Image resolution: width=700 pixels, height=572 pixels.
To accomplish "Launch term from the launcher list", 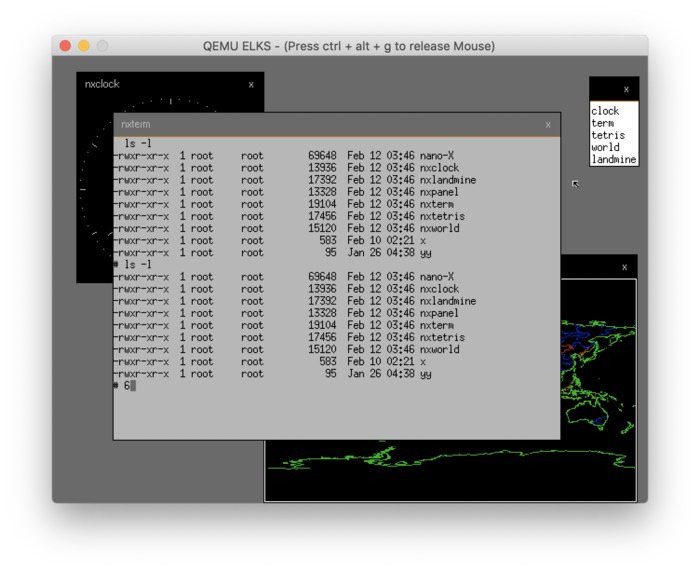I will (x=602, y=123).
